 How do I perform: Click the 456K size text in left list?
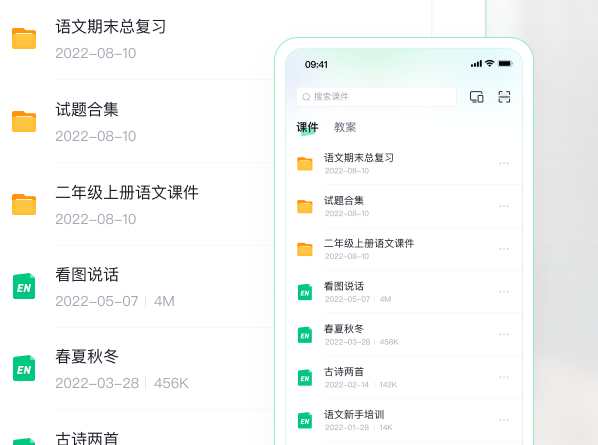coord(171,383)
